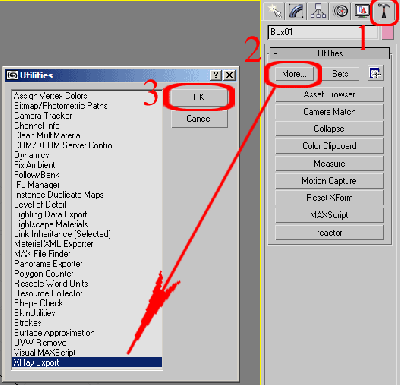Select Visual MAXScript entry
400x385 pixels.
coord(87,353)
